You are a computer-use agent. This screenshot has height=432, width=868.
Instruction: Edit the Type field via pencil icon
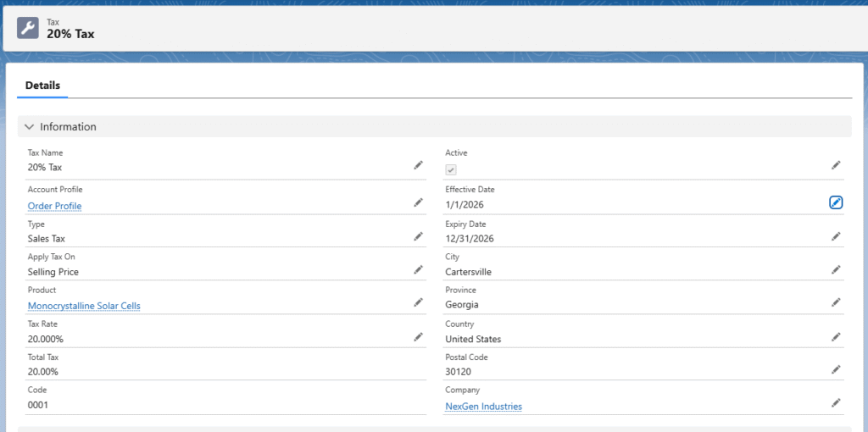click(x=418, y=236)
